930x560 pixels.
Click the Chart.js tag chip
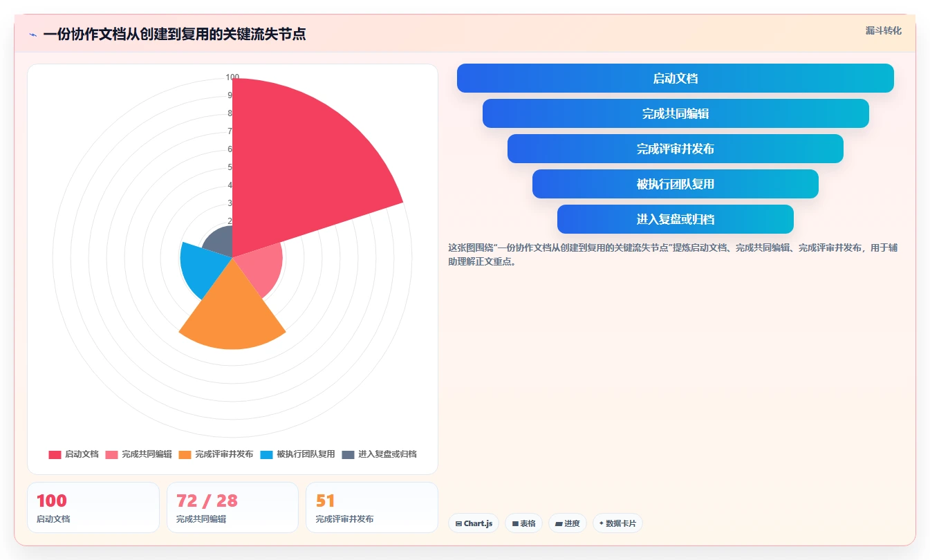(x=474, y=523)
